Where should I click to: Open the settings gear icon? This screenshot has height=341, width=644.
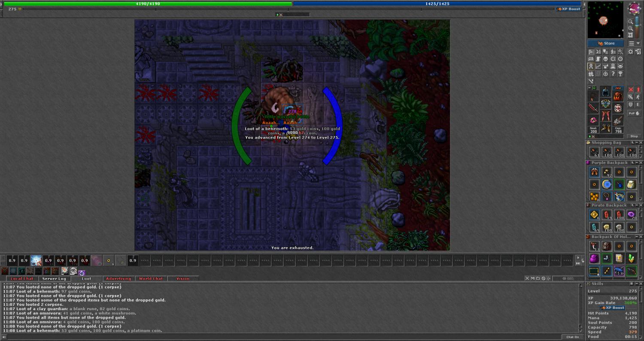tap(630, 51)
